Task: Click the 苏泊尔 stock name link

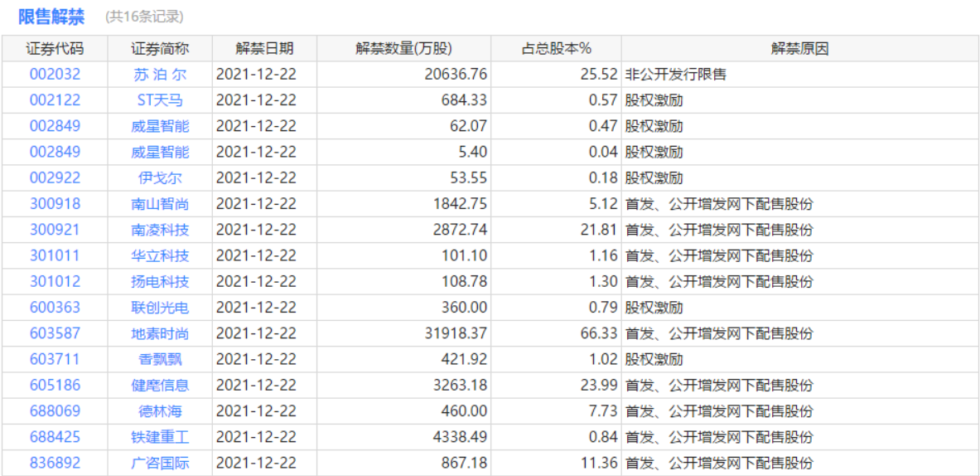Action: click(x=160, y=75)
